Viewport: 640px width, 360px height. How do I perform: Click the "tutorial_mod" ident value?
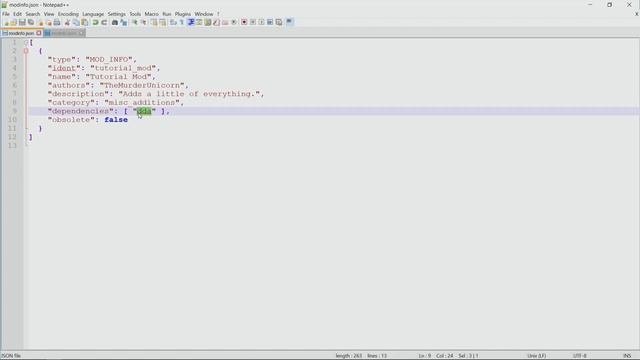[x=123, y=68]
